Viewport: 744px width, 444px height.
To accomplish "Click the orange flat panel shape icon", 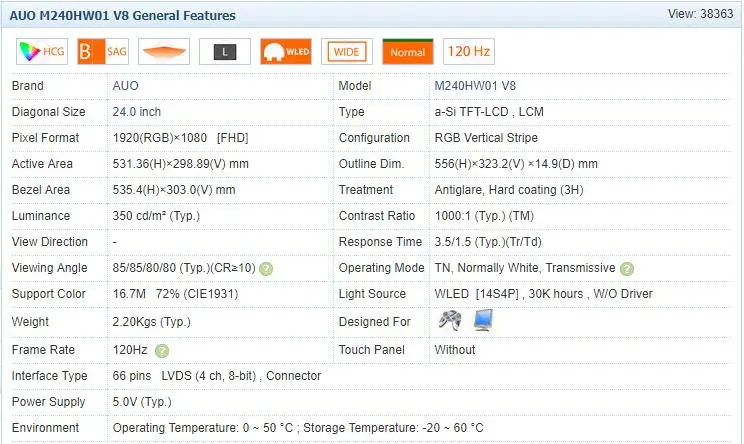I will [164, 51].
